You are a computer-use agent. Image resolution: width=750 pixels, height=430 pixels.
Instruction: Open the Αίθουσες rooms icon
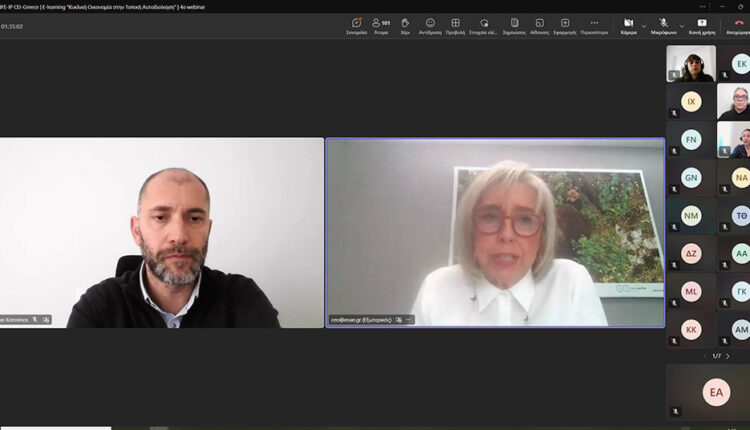click(539, 23)
